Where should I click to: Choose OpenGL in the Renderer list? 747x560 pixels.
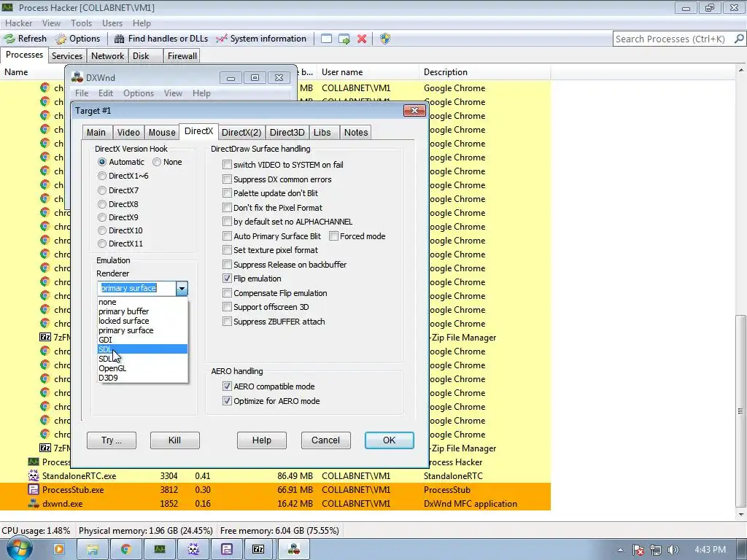tap(142, 368)
